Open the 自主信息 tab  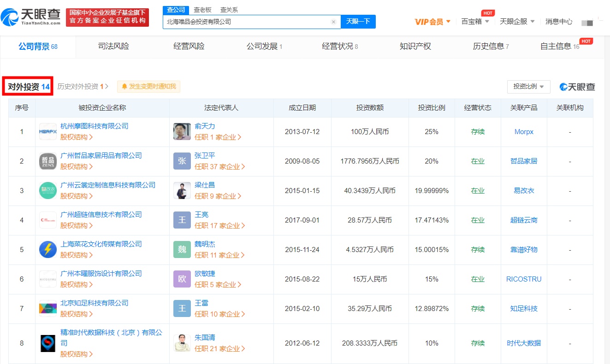point(560,47)
